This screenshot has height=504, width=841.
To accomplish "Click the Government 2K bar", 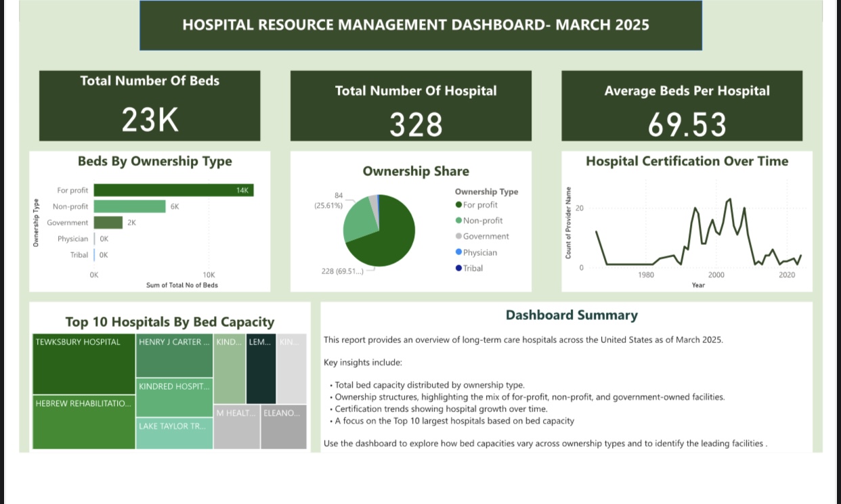I will tap(108, 223).
